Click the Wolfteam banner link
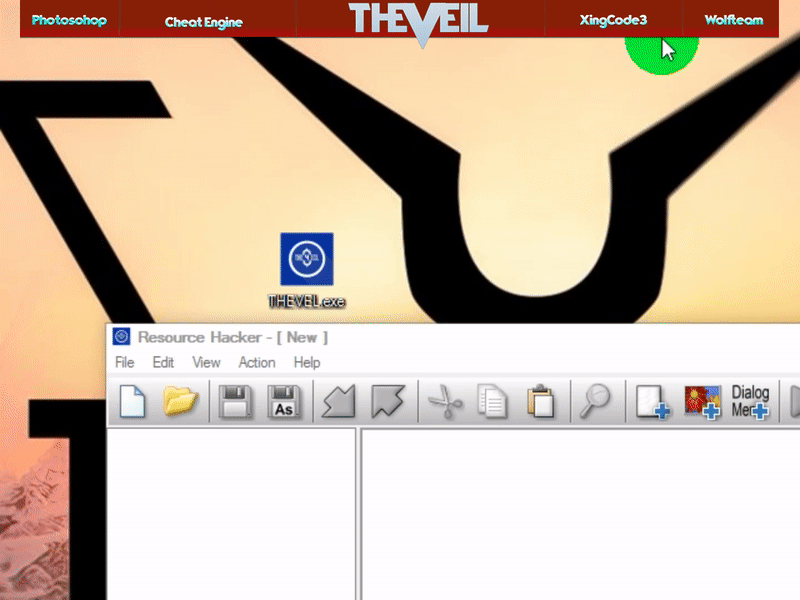800x600 pixels. pos(734,20)
